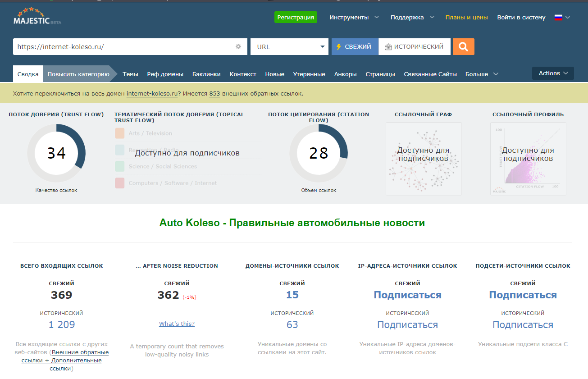This screenshot has height=379, width=588.
Task: Expand the Поддержка menu
Action: [412, 18]
